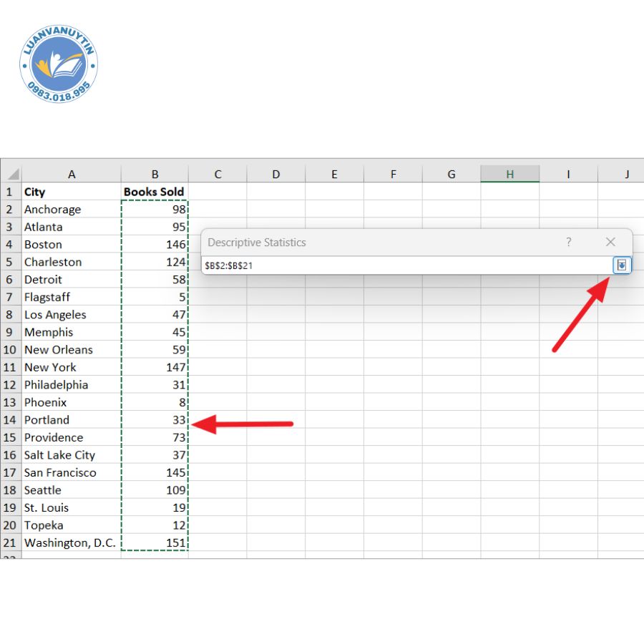
Task: Select the cell with value 151
Action: 155,543
